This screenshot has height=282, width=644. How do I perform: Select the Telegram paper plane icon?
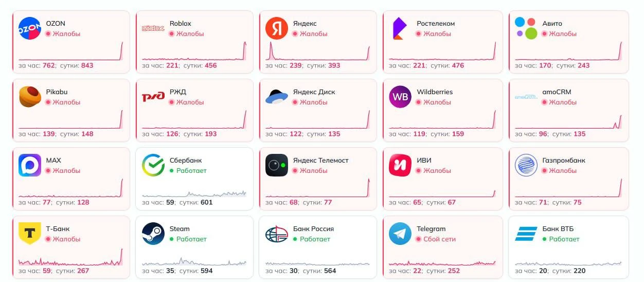click(x=400, y=234)
